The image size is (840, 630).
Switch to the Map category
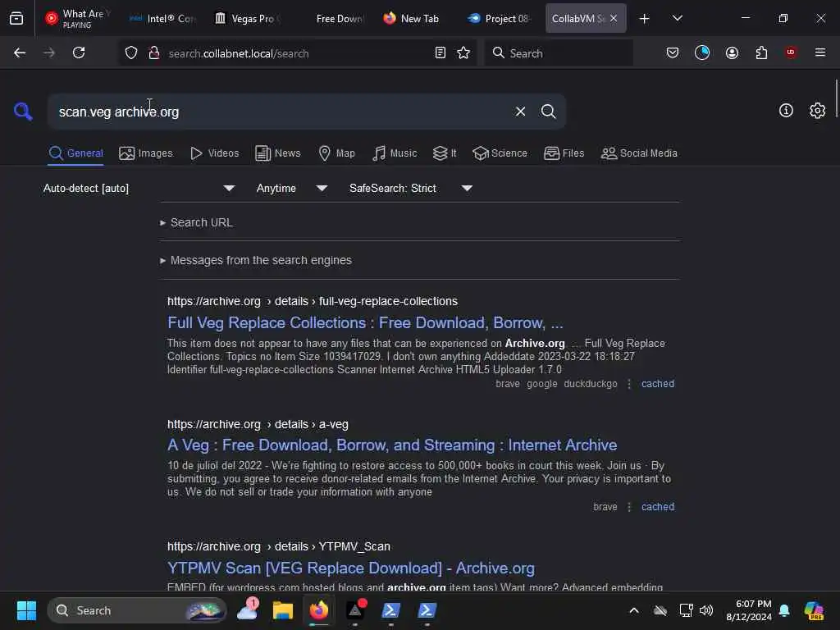point(336,153)
